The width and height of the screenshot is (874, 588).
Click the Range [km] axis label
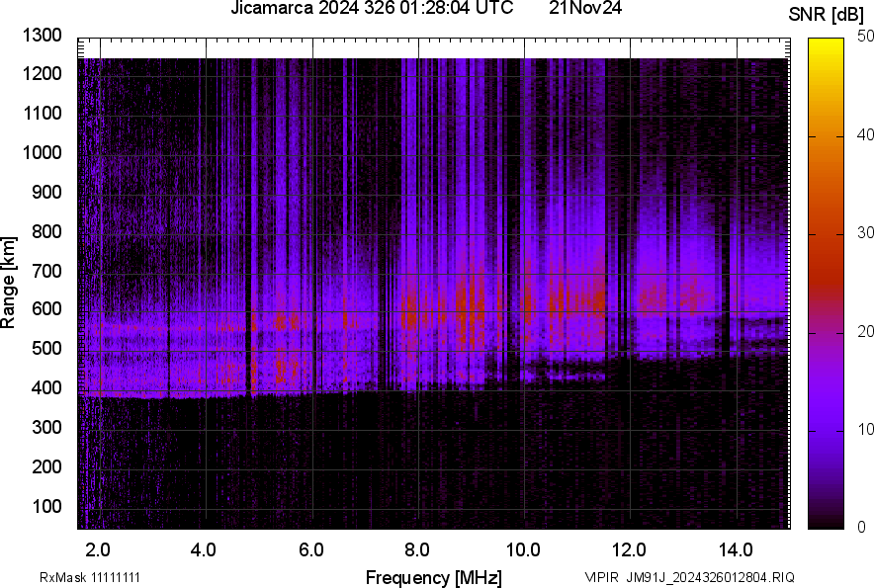pyautogui.click(x=9, y=282)
